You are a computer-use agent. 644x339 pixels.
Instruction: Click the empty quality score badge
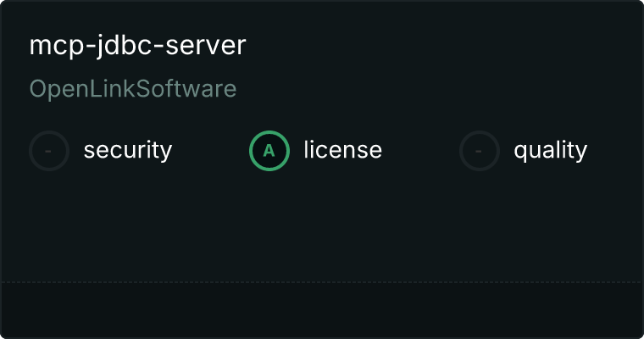point(480,151)
